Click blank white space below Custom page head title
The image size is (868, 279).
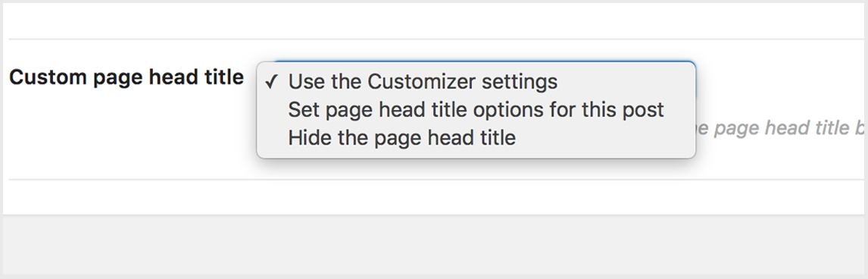(127, 133)
